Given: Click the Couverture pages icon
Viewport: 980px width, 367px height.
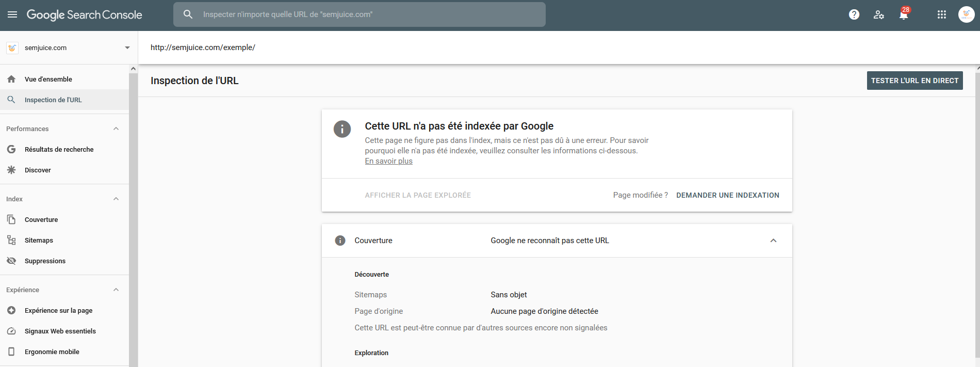Looking at the screenshot, I should [11, 219].
